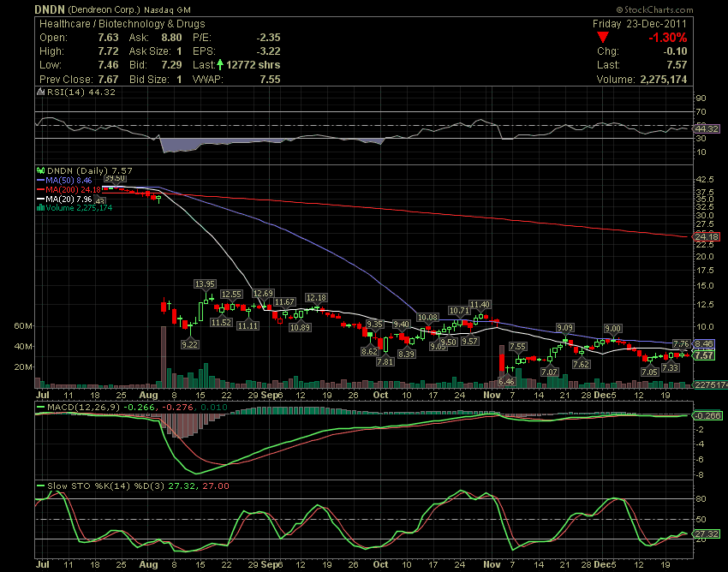Click the MA(50) axis tag 8.46
Viewport: 728px width, 572px height.
704,344
